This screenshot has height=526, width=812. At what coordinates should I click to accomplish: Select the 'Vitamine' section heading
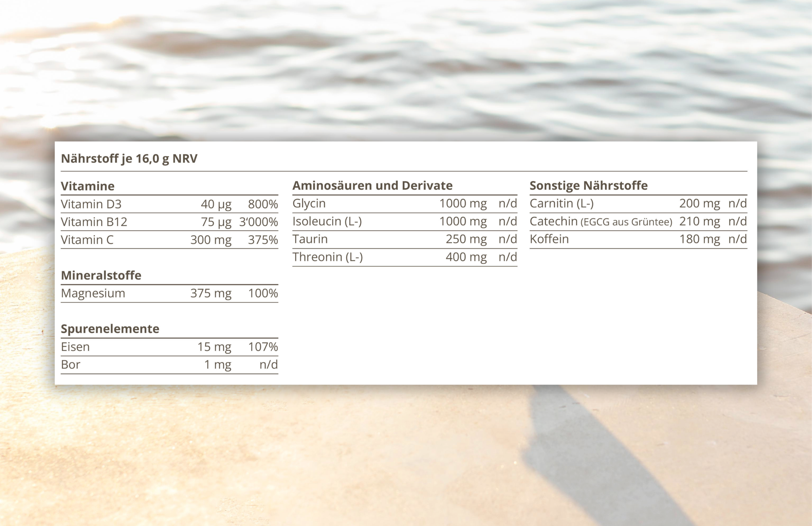click(88, 186)
